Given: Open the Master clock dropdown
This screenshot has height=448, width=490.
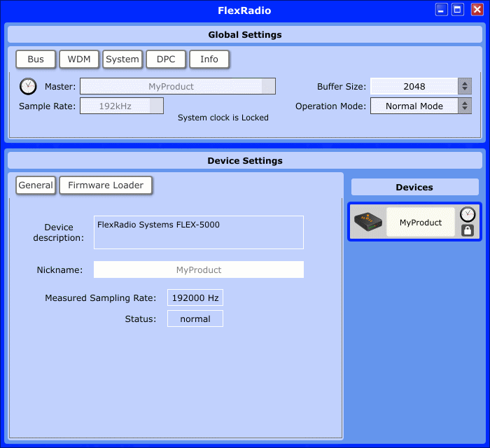Looking at the screenshot, I should [178, 86].
